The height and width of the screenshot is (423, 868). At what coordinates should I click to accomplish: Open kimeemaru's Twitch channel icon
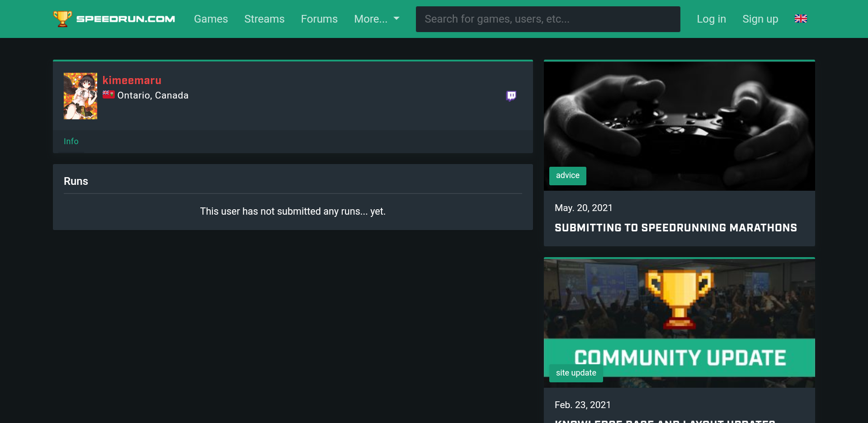click(511, 96)
